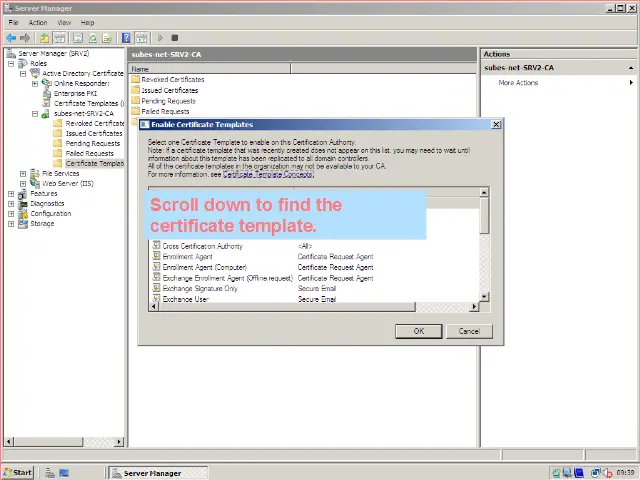The width and height of the screenshot is (640, 480).
Task: Collapse the Roles tree node
Action: pyautogui.click(x=11, y=63)
